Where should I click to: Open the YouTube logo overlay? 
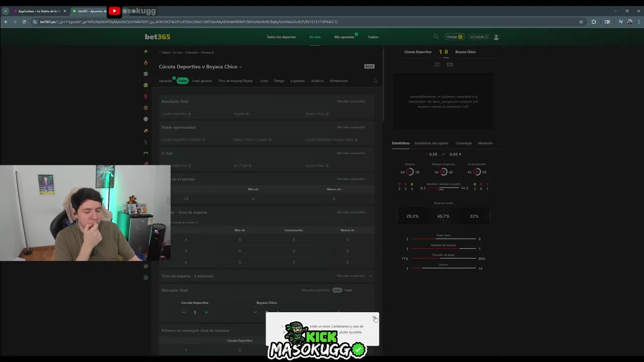(x=114, y=11)
